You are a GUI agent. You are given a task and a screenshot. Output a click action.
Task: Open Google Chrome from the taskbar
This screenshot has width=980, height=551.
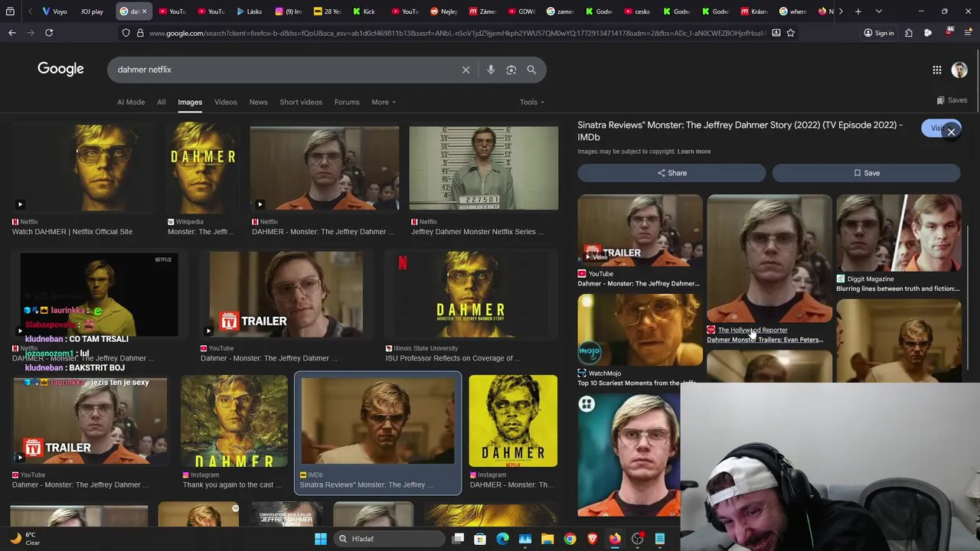[570, 539]
